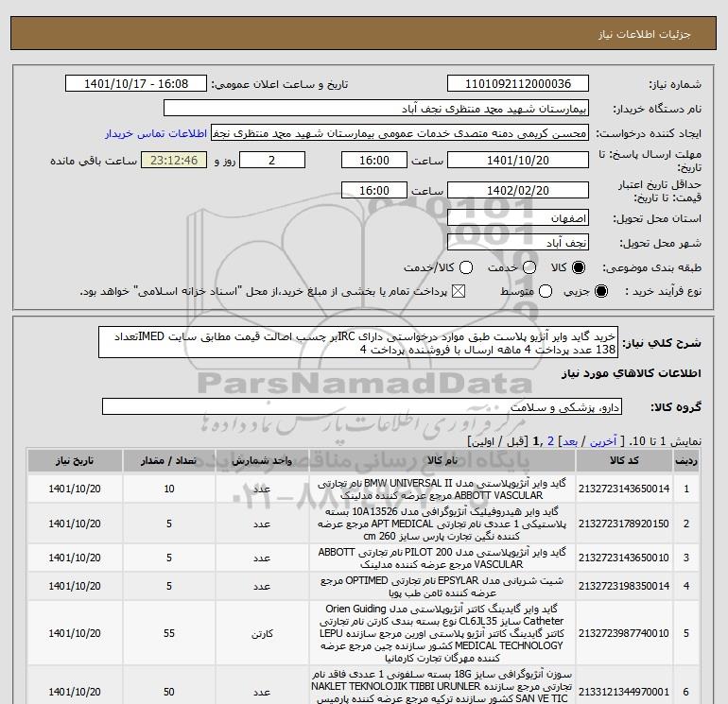Screen dimensions: 728x704
Task: Select the متوسط purchase process radio
Action: [x=546, y=291]
